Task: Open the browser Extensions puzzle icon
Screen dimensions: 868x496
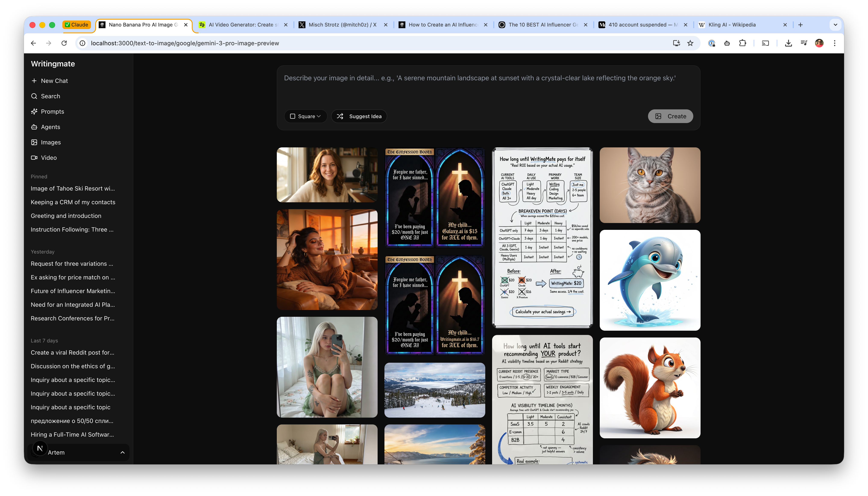Action: 742,43
